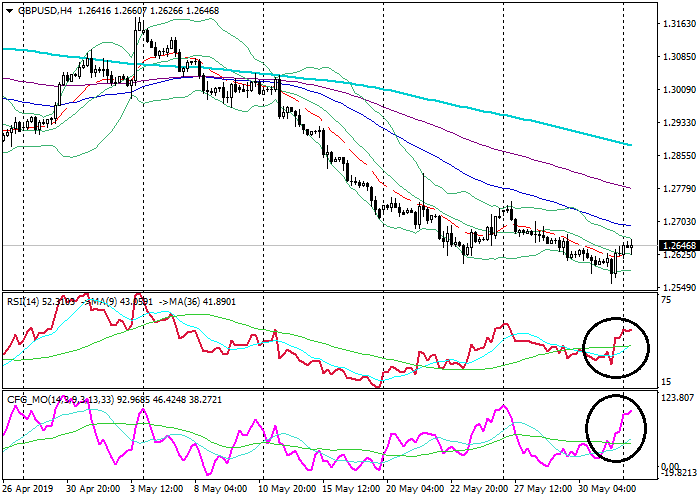Click the 1.28550 price axis label
Image resolution: width=700 pixels, height=500 pixels.
[678, 156]
